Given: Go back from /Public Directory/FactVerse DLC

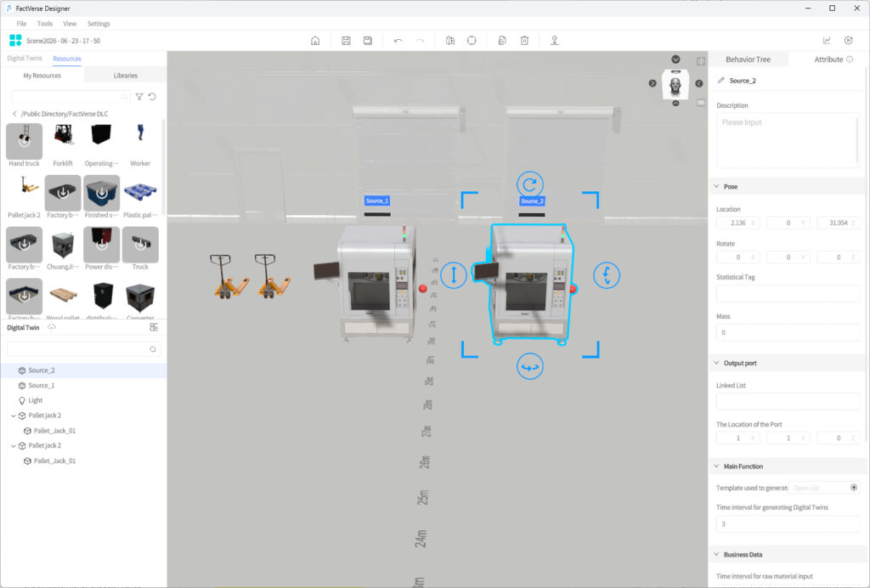Looking at the screenshot, I should (x=14, y=114).
